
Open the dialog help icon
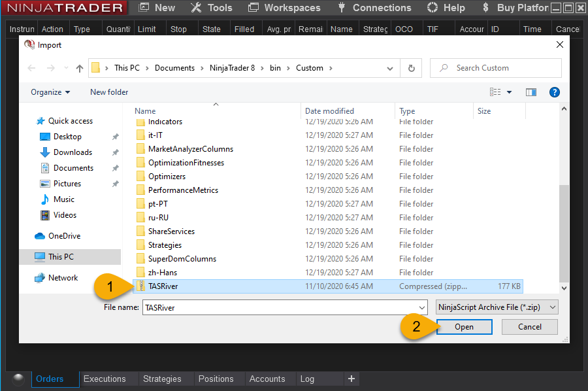554,92
